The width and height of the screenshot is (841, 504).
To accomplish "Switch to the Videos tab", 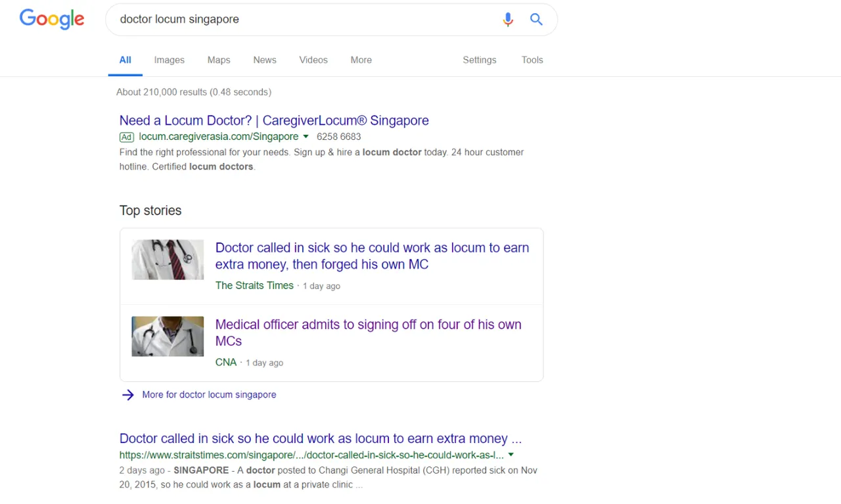I will click(313, 60).
